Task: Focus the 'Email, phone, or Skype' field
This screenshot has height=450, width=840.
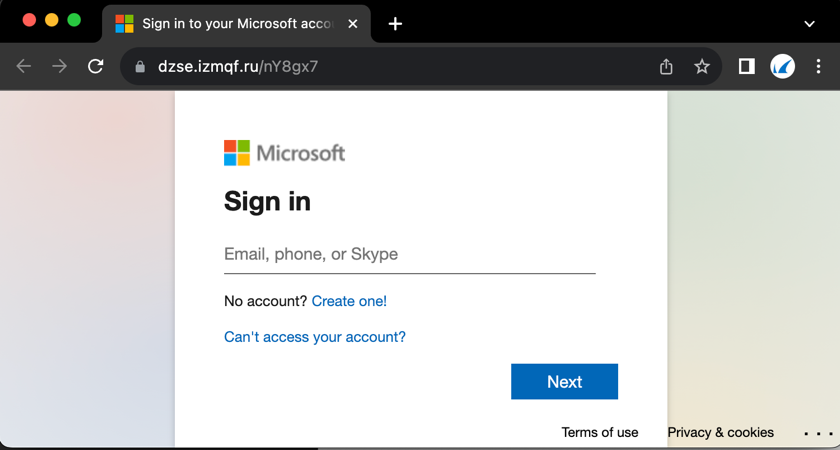Action: (409, 255)
